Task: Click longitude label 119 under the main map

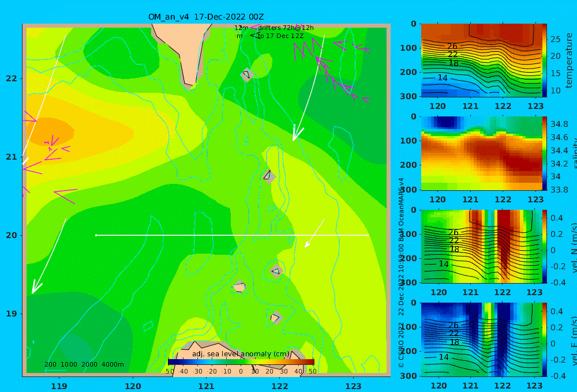Action: (x=59, y=386)
